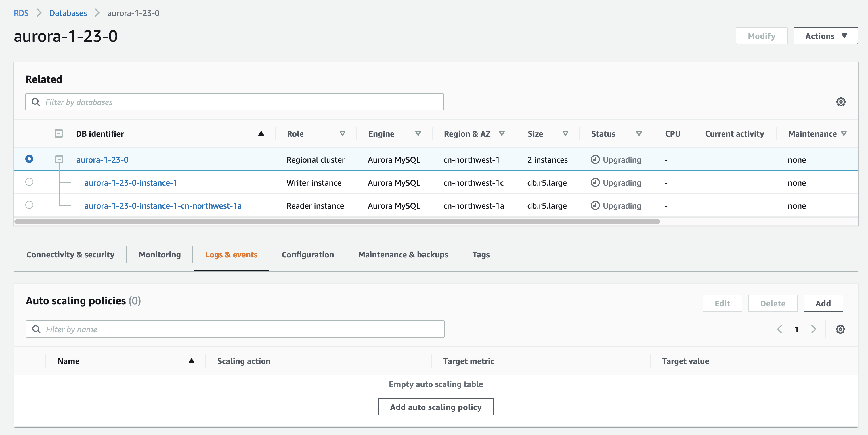Open auto scaling table settings gear
868x435 pixels.
click(840, 329)
